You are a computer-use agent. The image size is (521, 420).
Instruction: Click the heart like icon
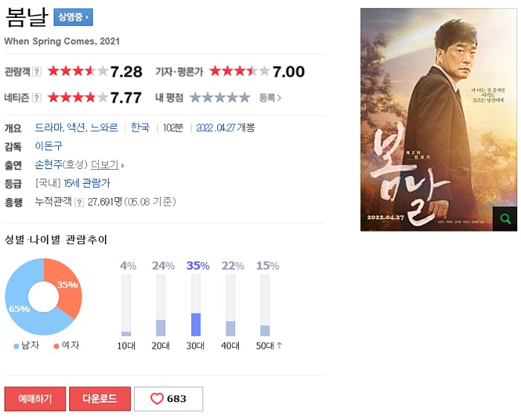pyautogui.click(x=157, y=398)
